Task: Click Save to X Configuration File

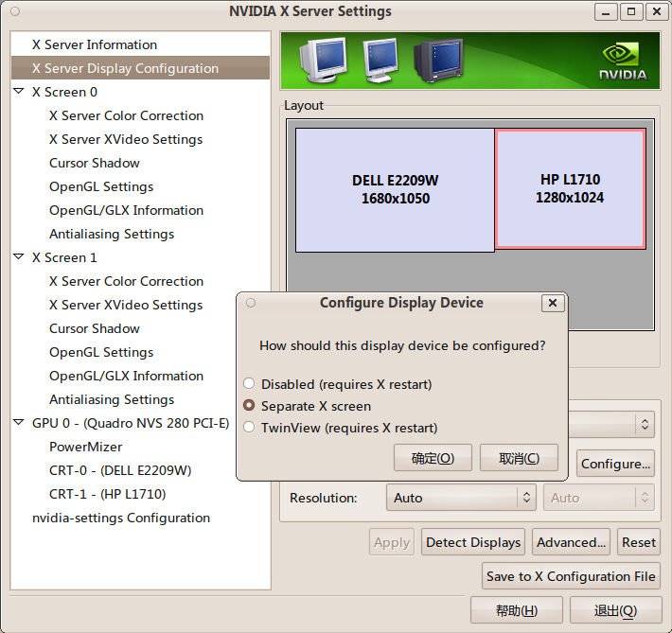Action: [x=571, y=576]
